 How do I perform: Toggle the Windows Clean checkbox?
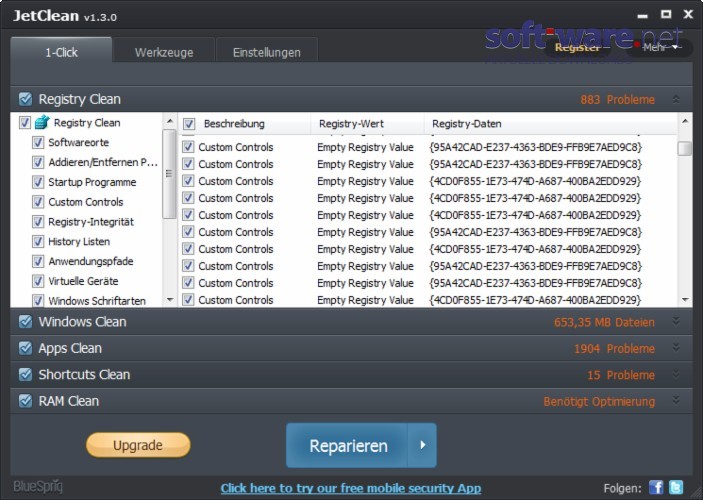point(26,322)
